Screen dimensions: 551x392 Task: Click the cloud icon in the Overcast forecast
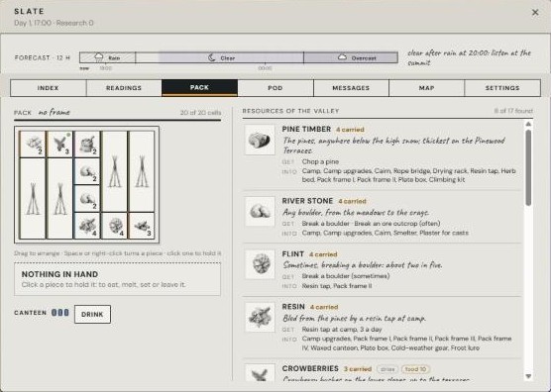click(x=342, y=57)
